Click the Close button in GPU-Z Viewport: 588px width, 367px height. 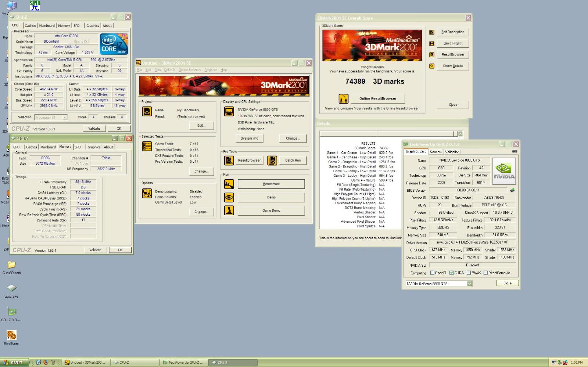(x=508, y=283)
